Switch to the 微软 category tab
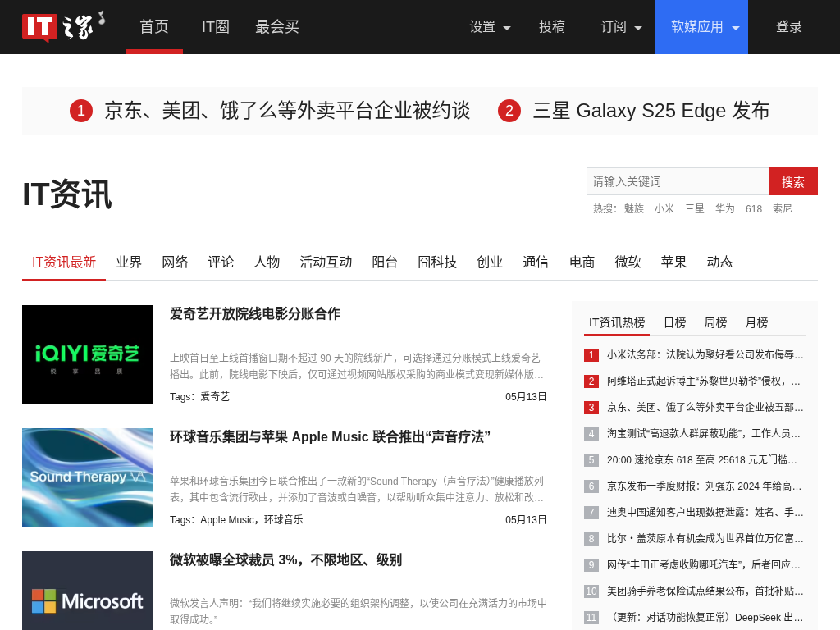 (x=628, y=262)
